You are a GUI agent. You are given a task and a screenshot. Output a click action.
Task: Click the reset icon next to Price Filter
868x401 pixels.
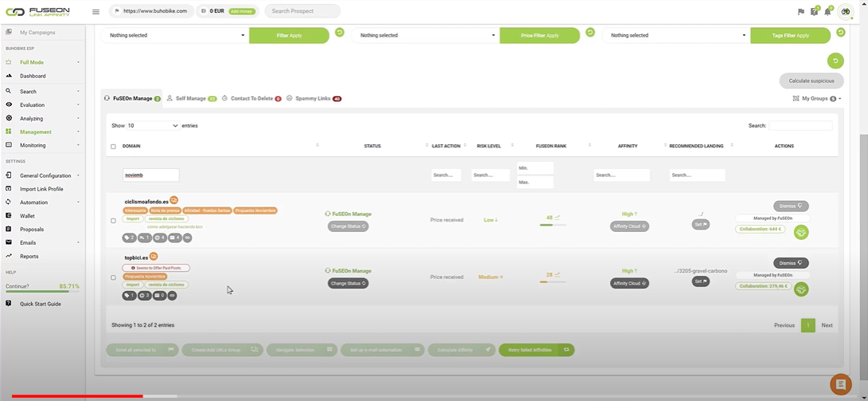[590, 33]
